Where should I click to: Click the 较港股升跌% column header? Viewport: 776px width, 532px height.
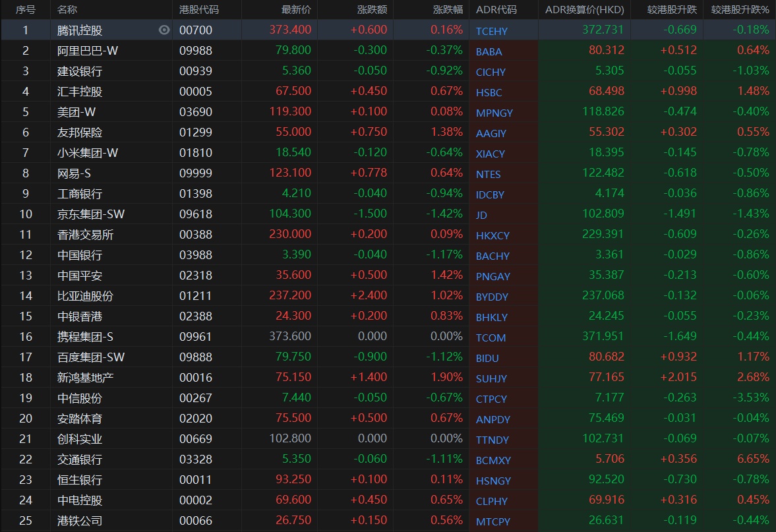pos(740,10)
